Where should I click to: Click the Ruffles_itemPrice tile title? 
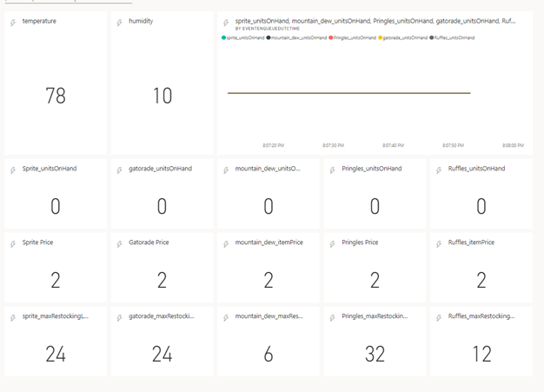coord(471,243)
